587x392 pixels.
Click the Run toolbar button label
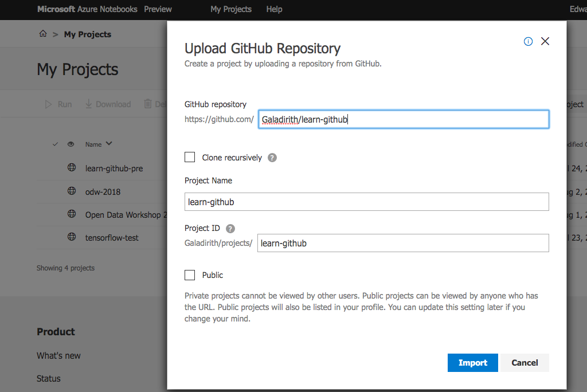pyautogui.click(x=65, y=104)
